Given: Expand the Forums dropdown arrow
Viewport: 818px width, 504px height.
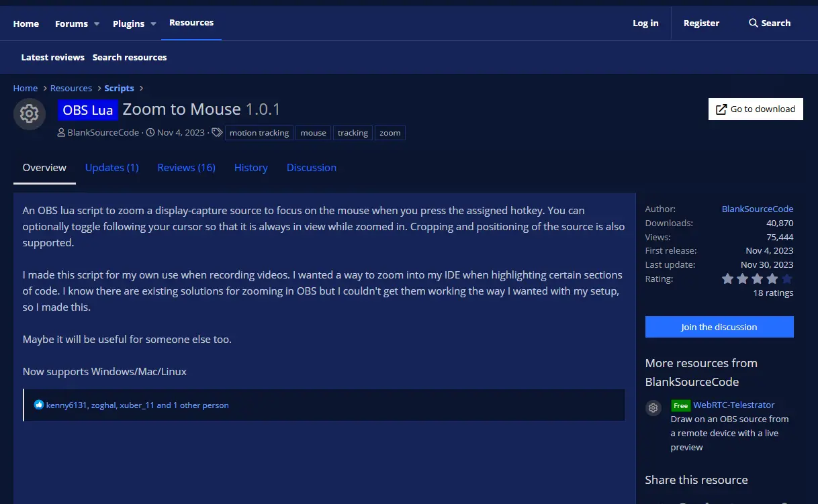Looking at the screenshot, I should [x=97, y=23].
